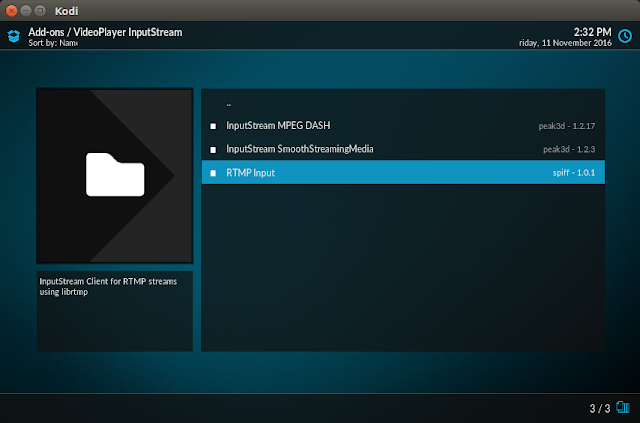This screenshot has width=640, height=423.
Task: Click the 'Sort by: Name' label
Action: [x=53, y=43]
